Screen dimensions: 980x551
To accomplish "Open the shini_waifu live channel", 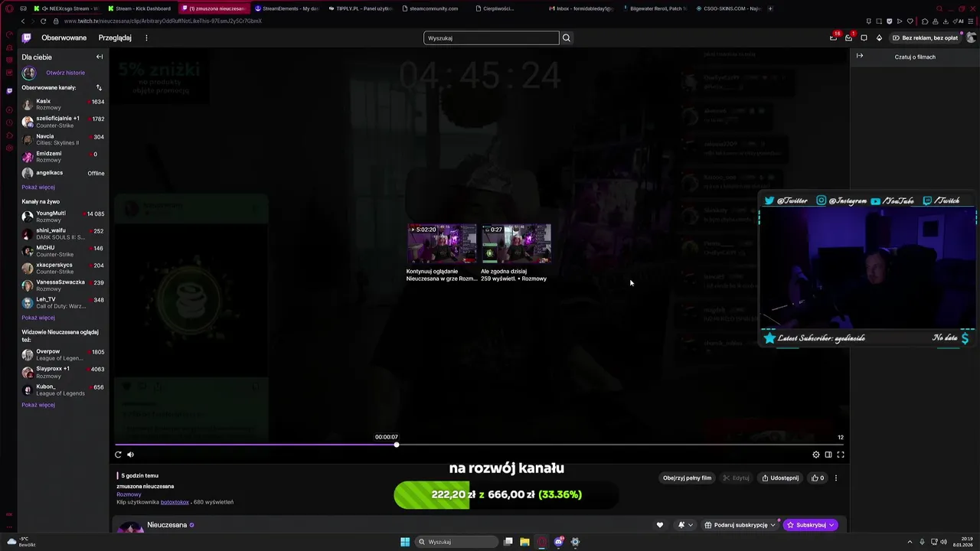I will [x=63, y=233].
